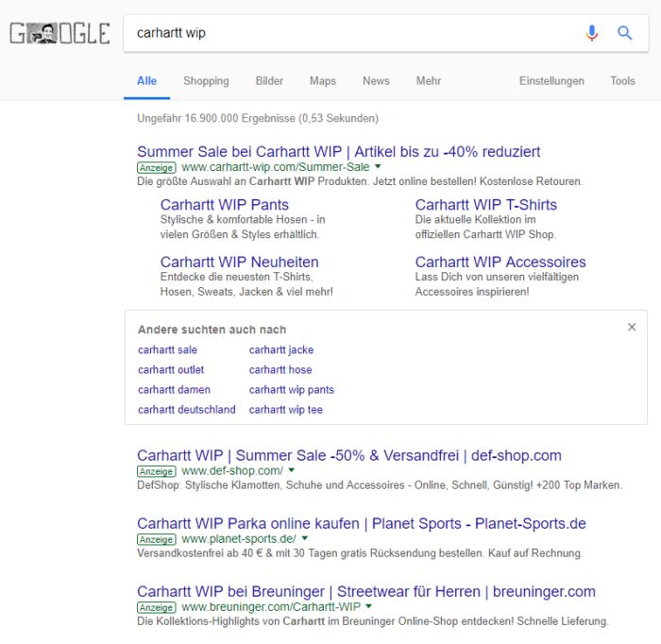Expand the Mehr menu
The width and height of the screenshot is (661, 644).
429,81
